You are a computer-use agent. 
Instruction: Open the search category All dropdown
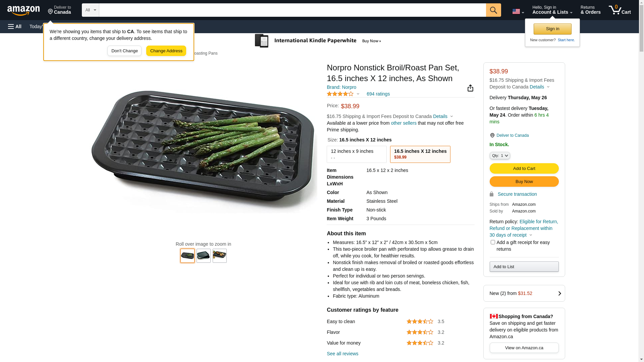coord(91,10)
